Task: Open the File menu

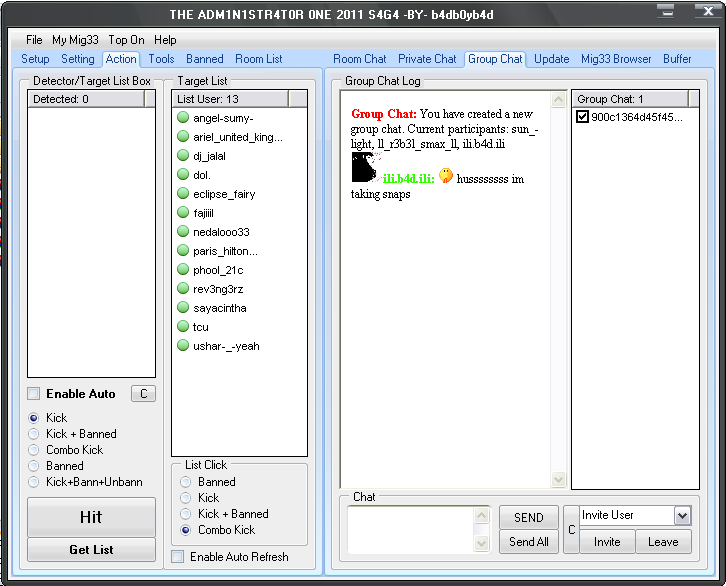Action: point(34,40)
